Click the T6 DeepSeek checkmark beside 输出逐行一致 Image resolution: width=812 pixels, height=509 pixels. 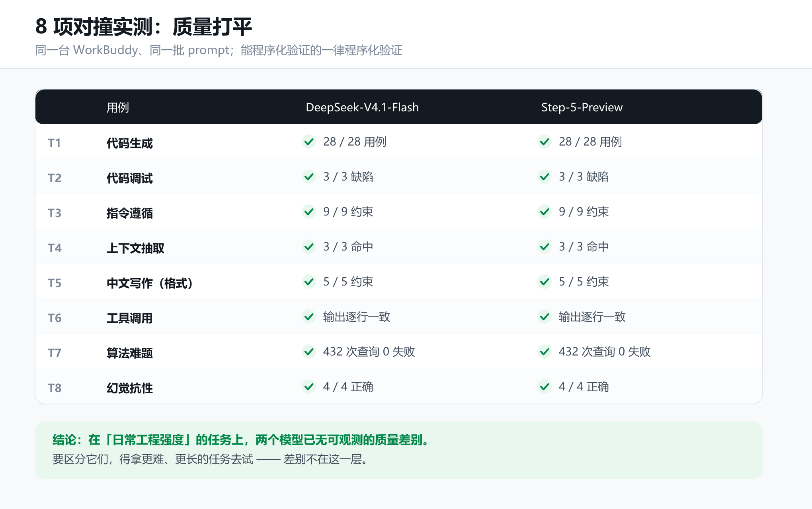click(309, 317)
